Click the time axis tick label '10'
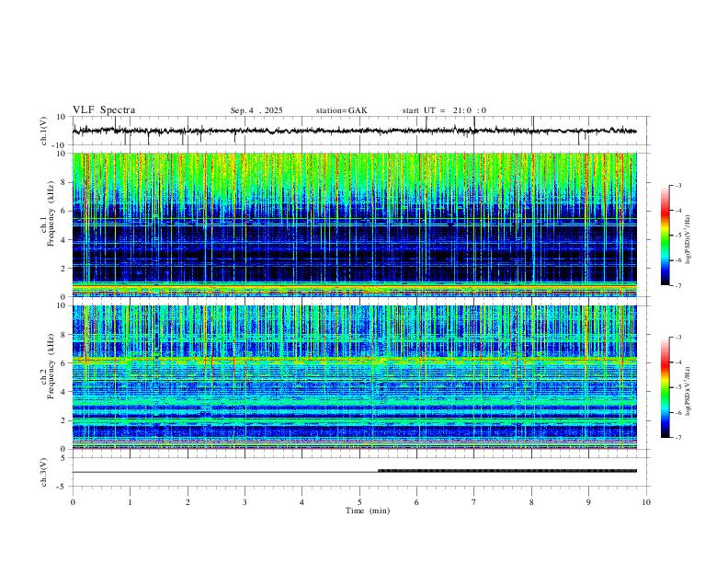Screen dimensions: 728x563 point(646,502)
